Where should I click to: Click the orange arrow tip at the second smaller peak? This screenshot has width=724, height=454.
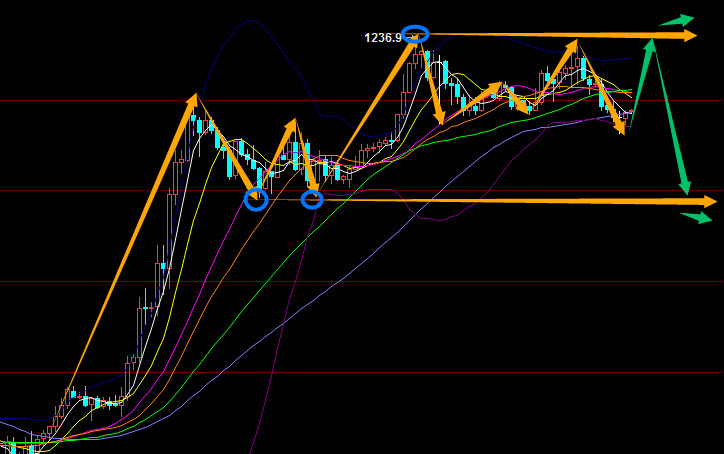click(293, 124)
